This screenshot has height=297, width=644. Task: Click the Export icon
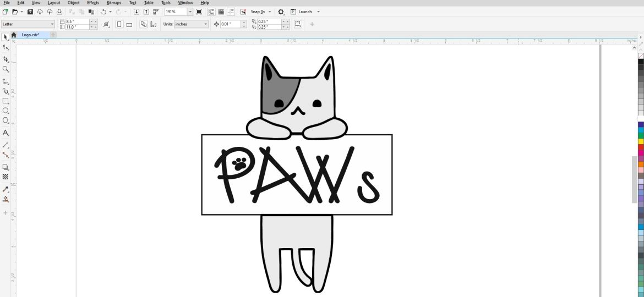click(x=146, y=12)
